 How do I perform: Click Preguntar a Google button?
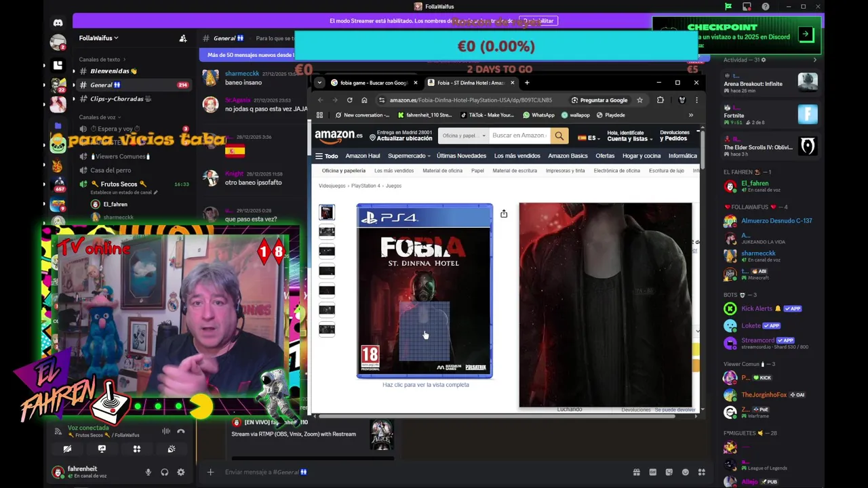599,100
